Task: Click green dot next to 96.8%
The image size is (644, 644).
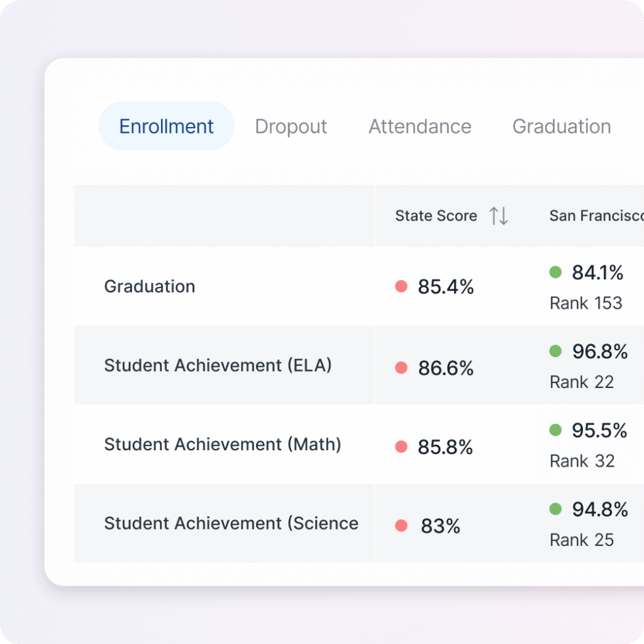Action: coord(555,352)
